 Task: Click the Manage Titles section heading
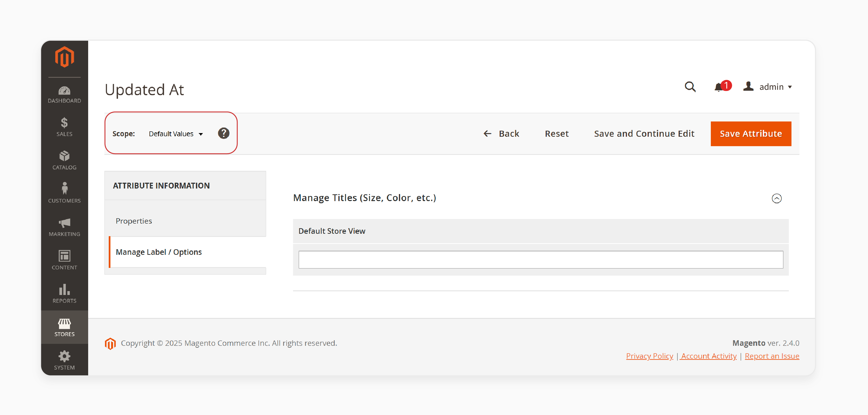click(364, 198)
